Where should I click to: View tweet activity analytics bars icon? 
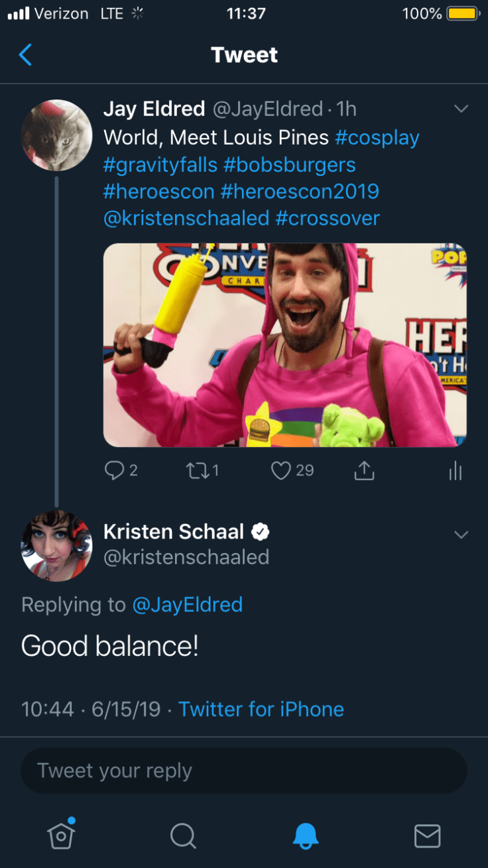point(455,471)
